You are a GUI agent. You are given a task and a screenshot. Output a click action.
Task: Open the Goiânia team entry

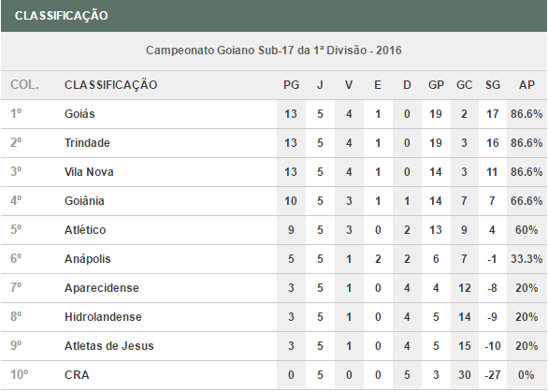(x=84, y=201)
